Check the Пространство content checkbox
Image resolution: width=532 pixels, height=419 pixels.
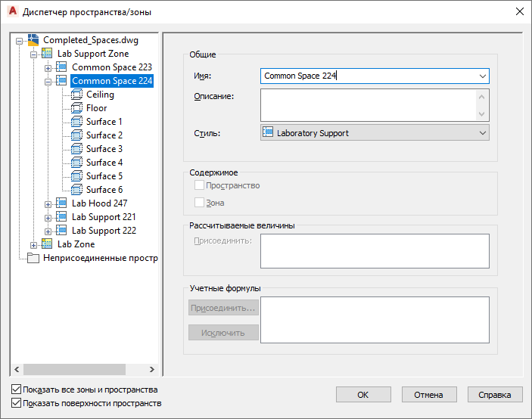coord(199,185)
